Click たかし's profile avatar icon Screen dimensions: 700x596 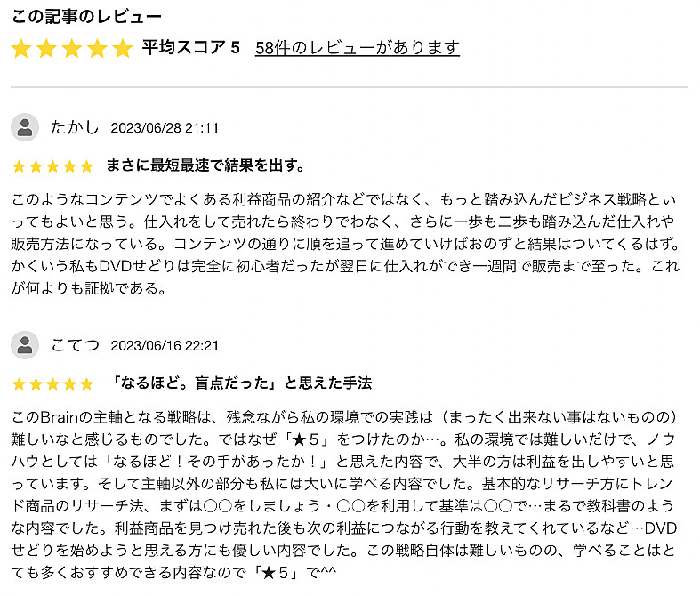[x=25, y=127]
